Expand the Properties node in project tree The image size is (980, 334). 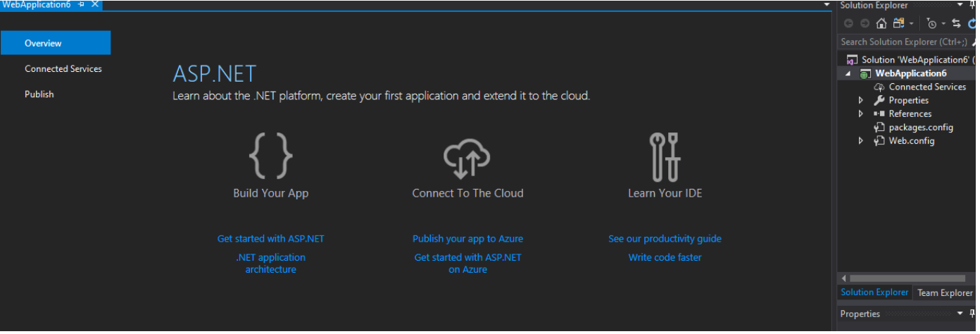tap(860, 101)
